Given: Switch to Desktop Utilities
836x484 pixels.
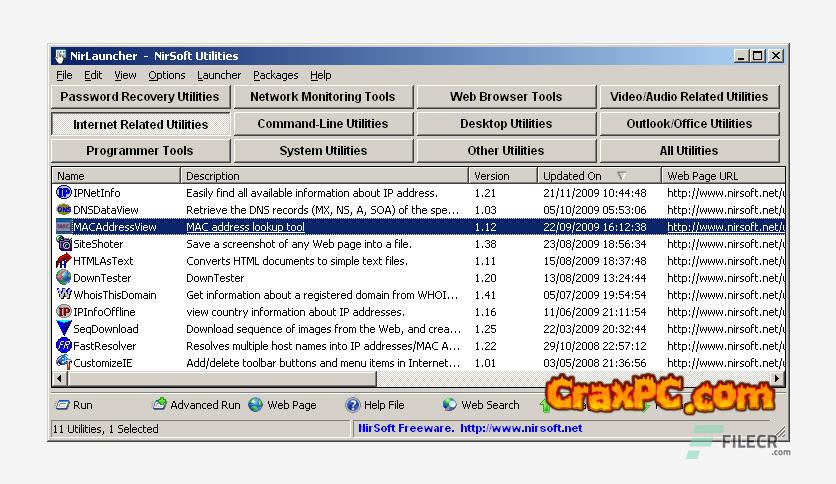Looking at the screenshot, I should point(506,124).
